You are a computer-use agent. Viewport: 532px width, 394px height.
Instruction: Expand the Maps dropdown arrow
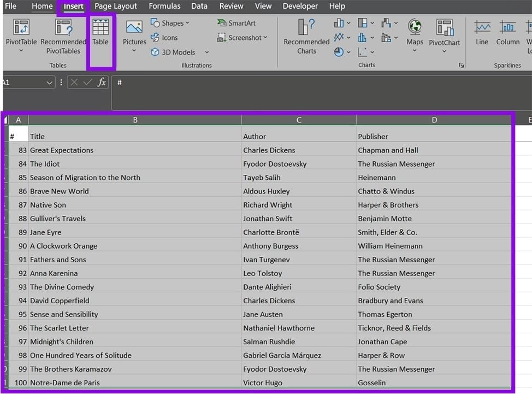point(415,51)
